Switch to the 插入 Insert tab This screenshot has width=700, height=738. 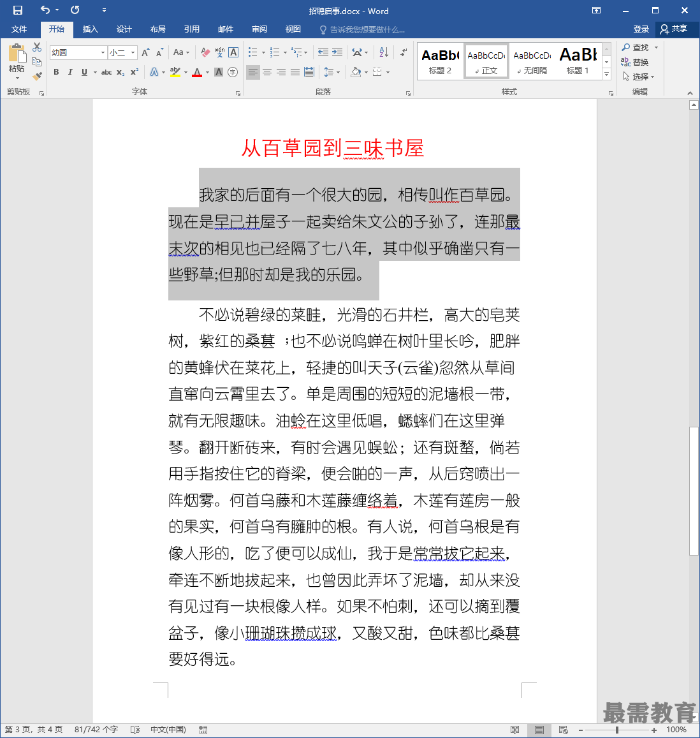tap(91, 29)
